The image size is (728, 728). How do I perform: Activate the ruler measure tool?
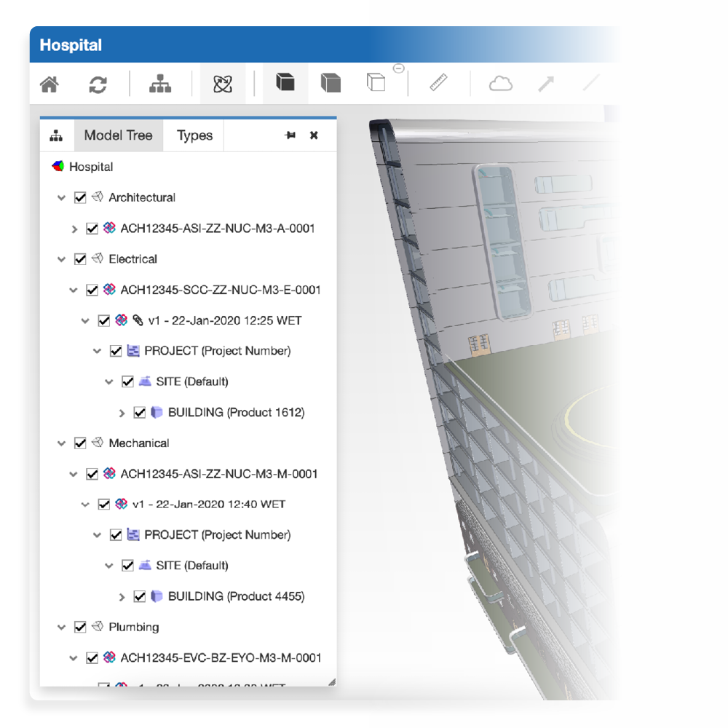tap(438, 83)
